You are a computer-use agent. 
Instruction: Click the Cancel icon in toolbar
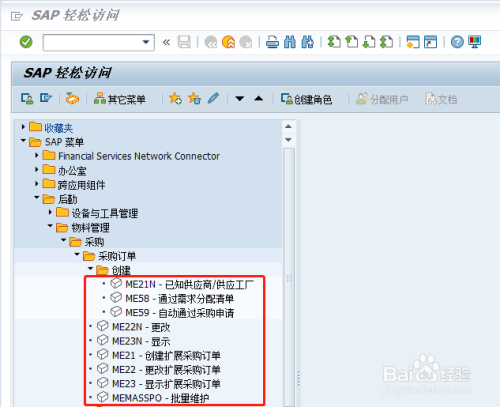246,42
